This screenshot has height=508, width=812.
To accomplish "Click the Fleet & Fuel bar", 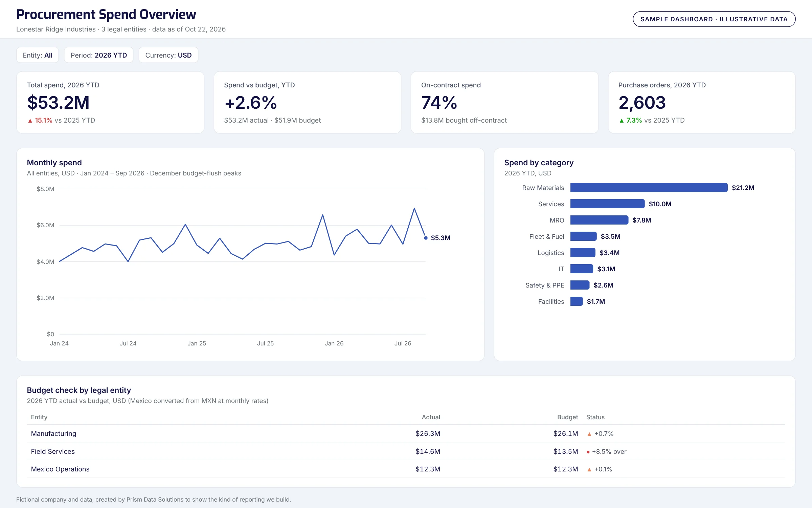I will pyautogui.click(x=584, y=236).
